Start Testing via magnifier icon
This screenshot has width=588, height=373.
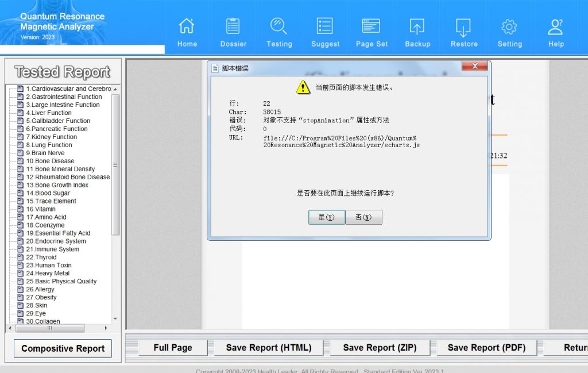click(x=278, y=26)
